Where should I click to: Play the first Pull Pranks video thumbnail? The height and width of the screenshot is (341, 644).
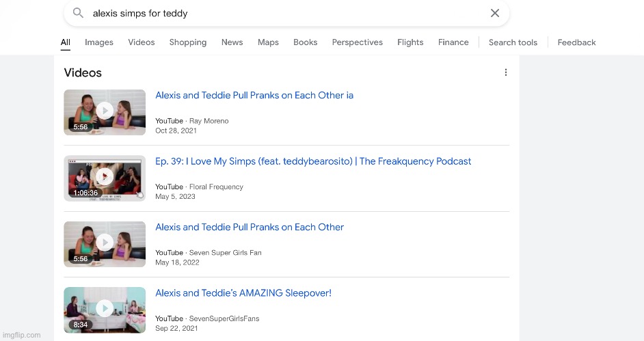click(x=105, y=112)
